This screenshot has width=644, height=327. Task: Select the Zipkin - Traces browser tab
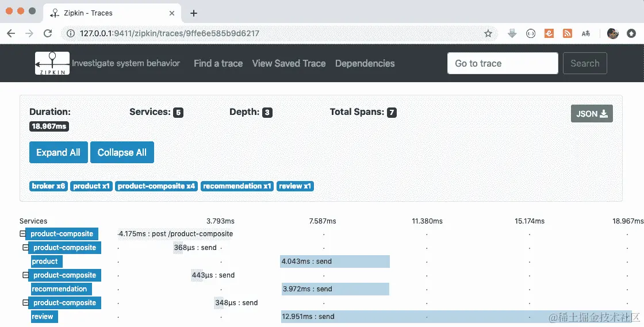pos(112,13)
